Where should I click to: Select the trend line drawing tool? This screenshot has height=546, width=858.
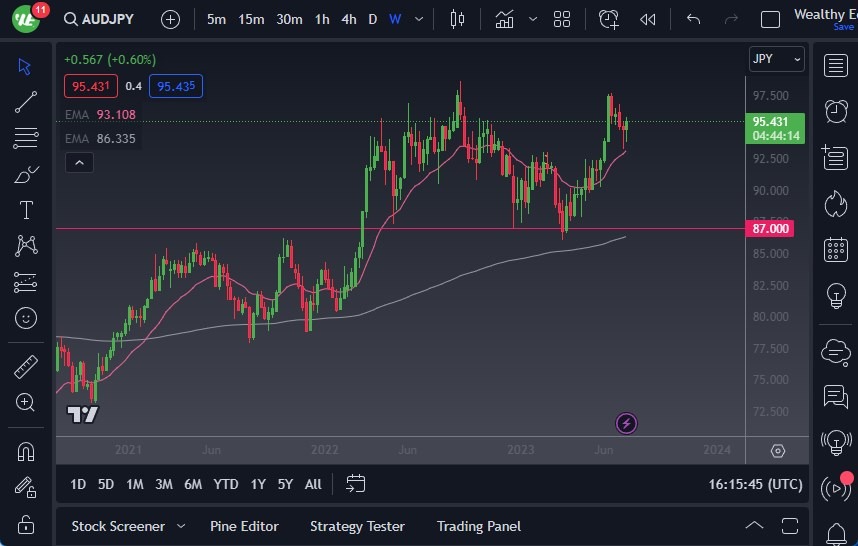26,101
